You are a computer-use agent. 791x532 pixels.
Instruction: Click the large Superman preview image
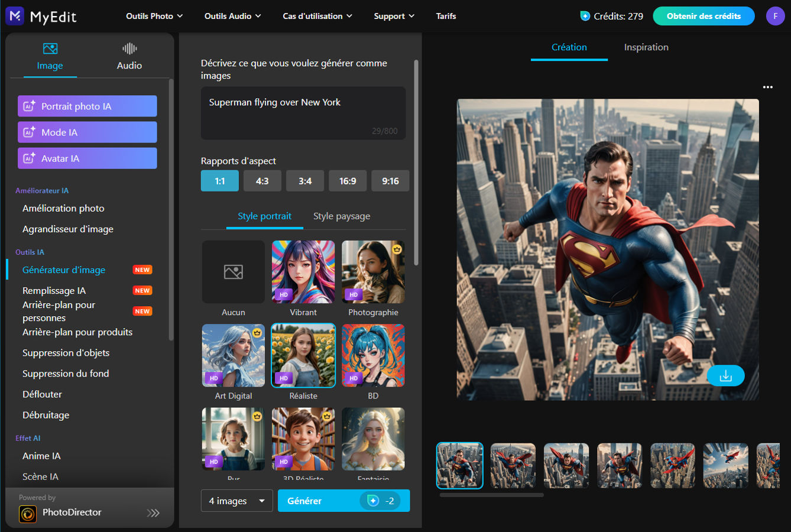point(608,249)
